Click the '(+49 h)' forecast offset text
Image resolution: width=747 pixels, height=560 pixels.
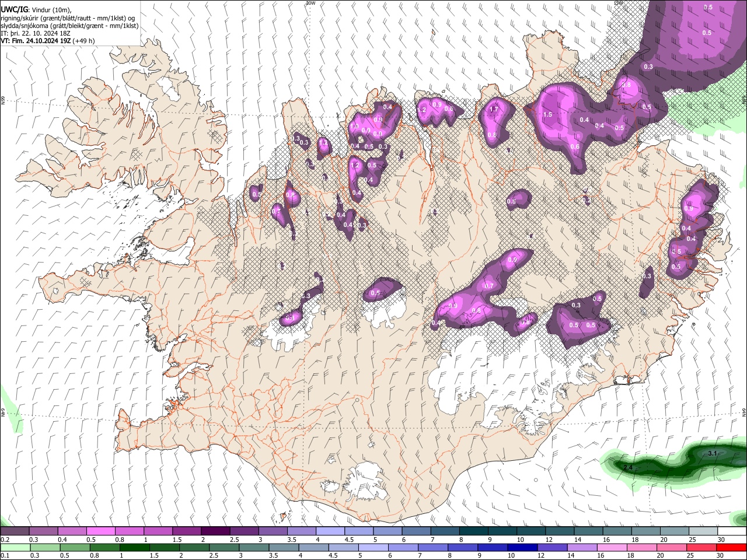click(x=84, y=41)
